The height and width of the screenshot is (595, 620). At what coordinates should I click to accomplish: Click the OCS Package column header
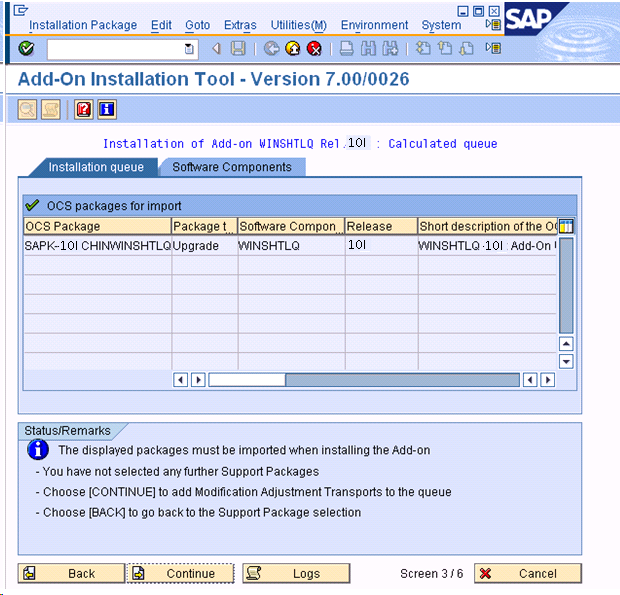pos(97,226)
